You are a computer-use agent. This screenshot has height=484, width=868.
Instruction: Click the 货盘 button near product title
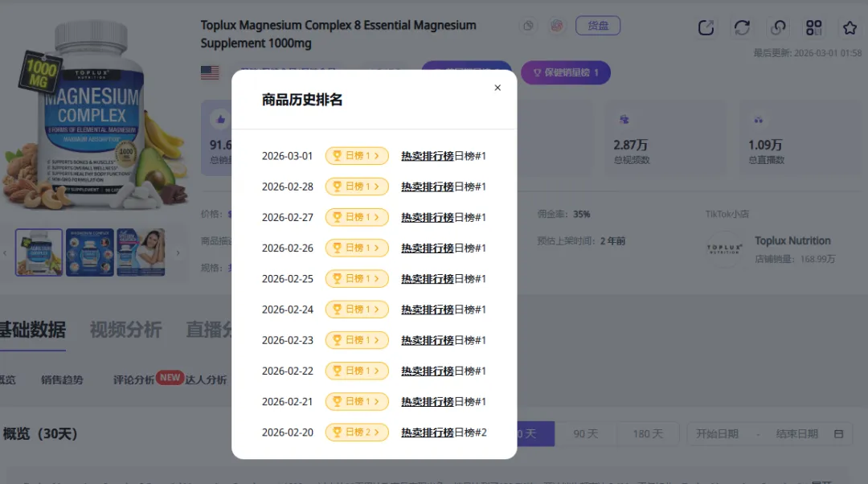click(x=598, y=26)
